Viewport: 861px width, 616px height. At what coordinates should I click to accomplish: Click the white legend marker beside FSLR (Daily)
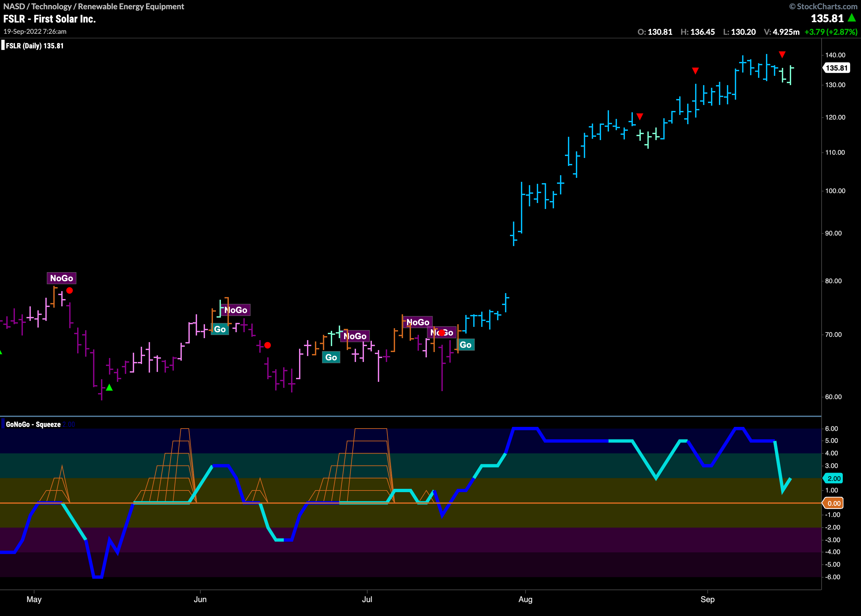(3, 45)
